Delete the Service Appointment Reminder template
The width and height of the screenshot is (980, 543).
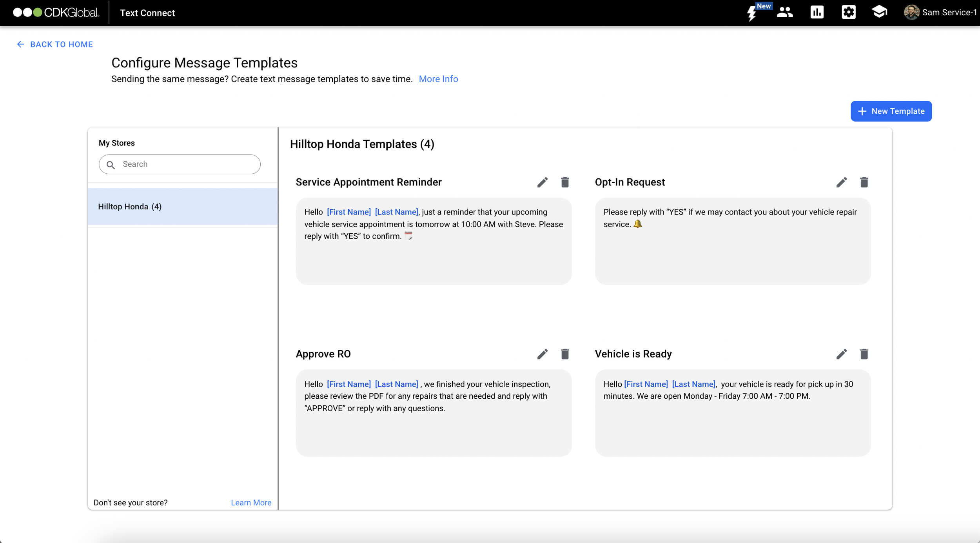point(564,182)
